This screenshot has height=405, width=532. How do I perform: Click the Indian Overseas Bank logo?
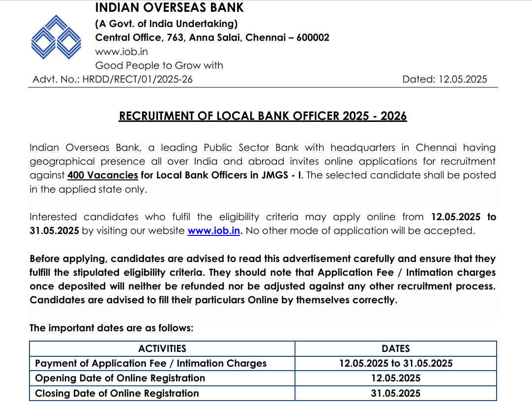56,37
